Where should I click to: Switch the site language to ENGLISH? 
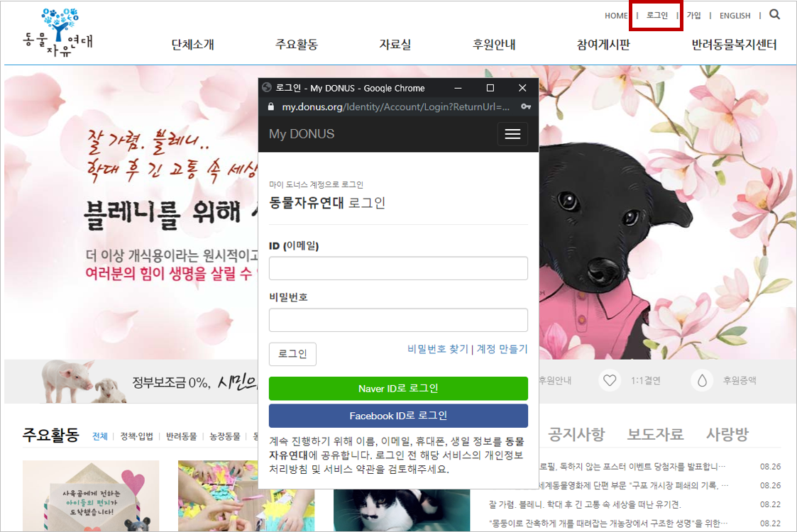coord(735,15)
